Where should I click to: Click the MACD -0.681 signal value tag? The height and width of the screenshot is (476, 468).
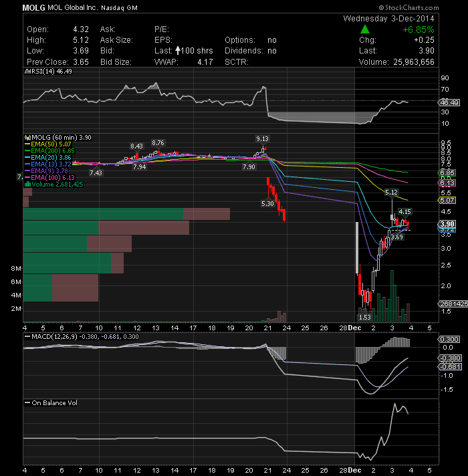point(450,367)
